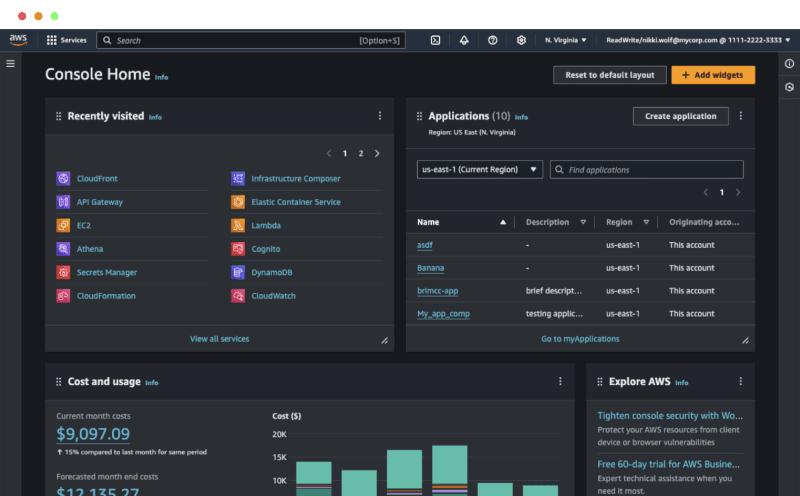Click the Cognito service icon
Viewport: 800px width, 496px height.
238,249
